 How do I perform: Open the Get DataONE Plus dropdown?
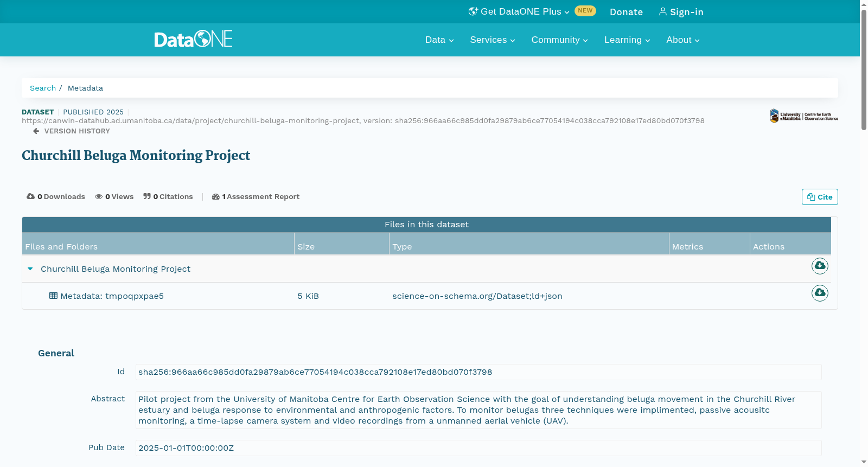519,11
